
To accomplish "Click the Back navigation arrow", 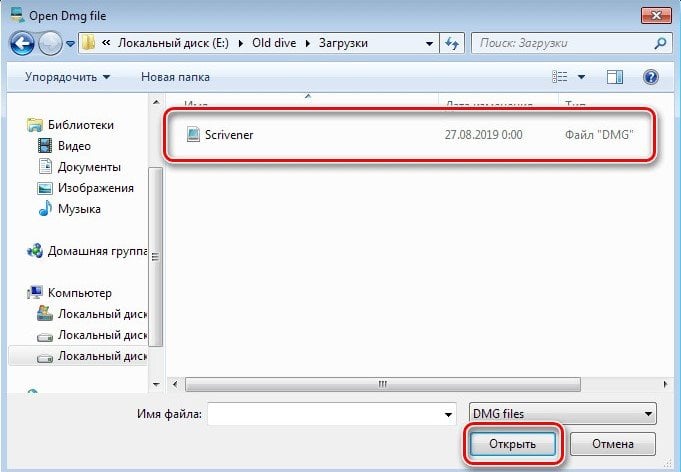I will pos(22,43).
